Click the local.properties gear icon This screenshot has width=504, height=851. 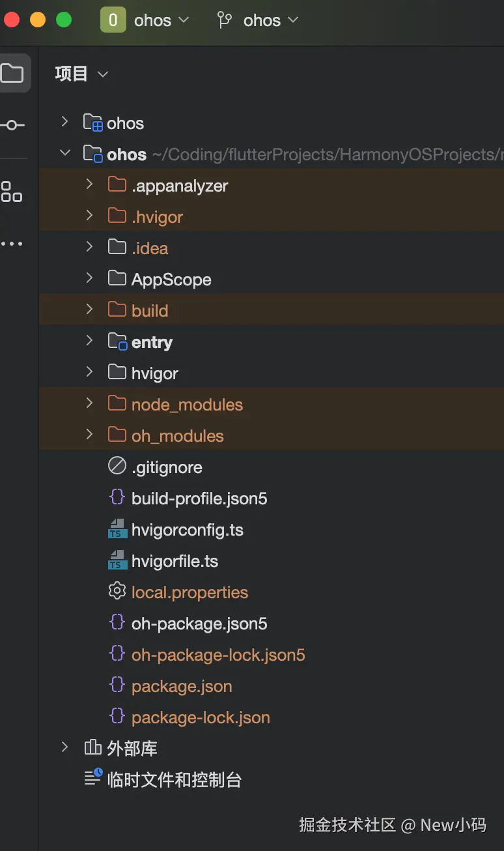tap(117, 592)
